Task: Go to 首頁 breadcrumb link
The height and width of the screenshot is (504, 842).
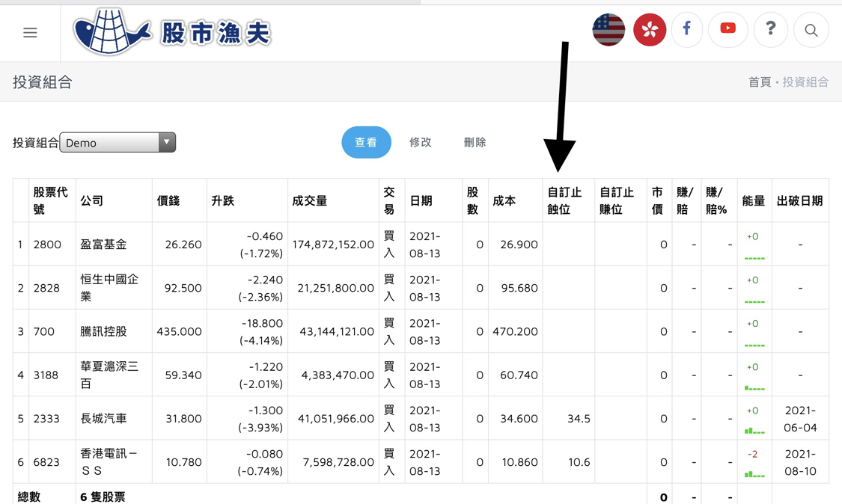Action: point(760,82)
